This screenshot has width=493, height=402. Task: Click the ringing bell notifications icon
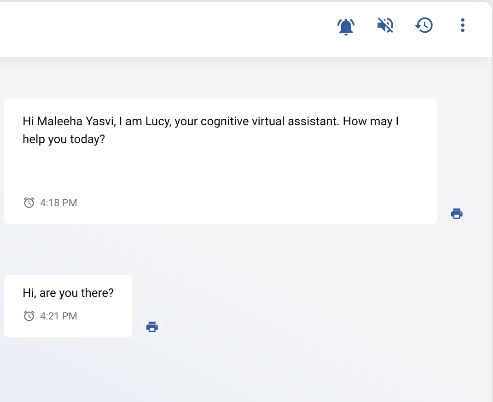[346, 26]
